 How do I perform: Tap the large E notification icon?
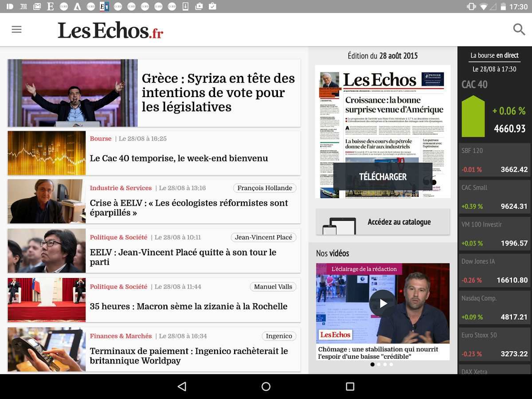tap(50, 6)
